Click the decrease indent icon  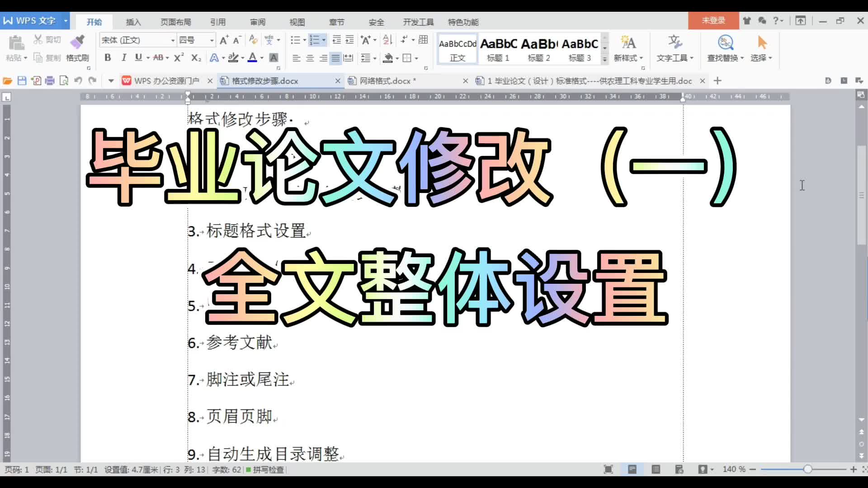pyautogui.click(x=336, y=40)
